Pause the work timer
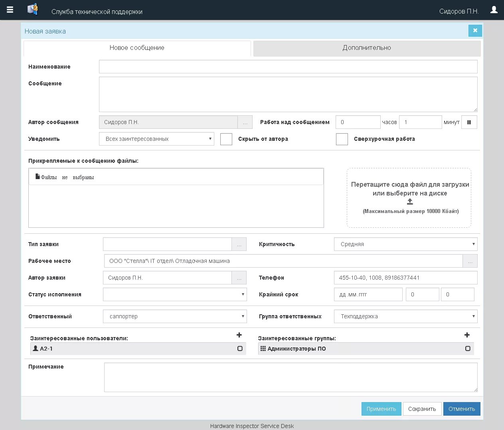 (x=469, y=122)
